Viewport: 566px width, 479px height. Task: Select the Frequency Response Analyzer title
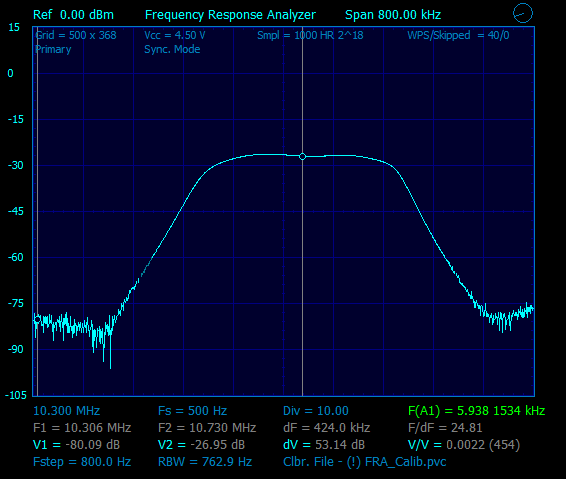(230, 15)
